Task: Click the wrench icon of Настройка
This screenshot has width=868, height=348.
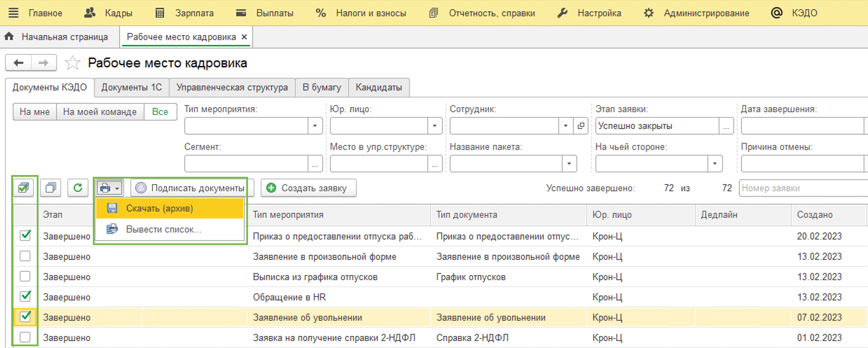Action: pos(562,13)
